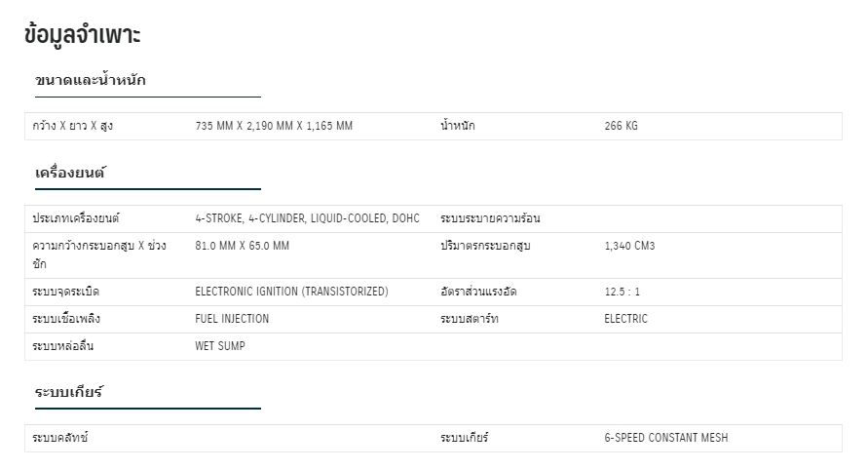Select the ระบบเกียร์ section header
The height and width of the screenshot is (470, 868).
tap(69, 392)
